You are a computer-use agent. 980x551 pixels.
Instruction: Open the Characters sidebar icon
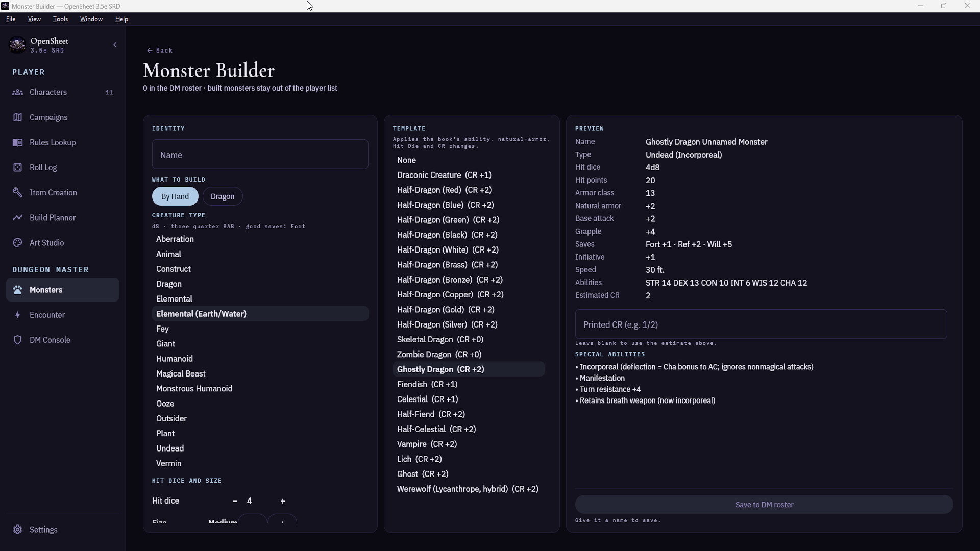(x=17, y=92)
